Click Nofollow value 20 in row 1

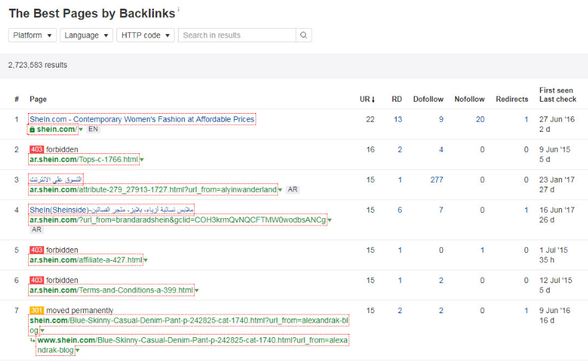coord(480,119)
